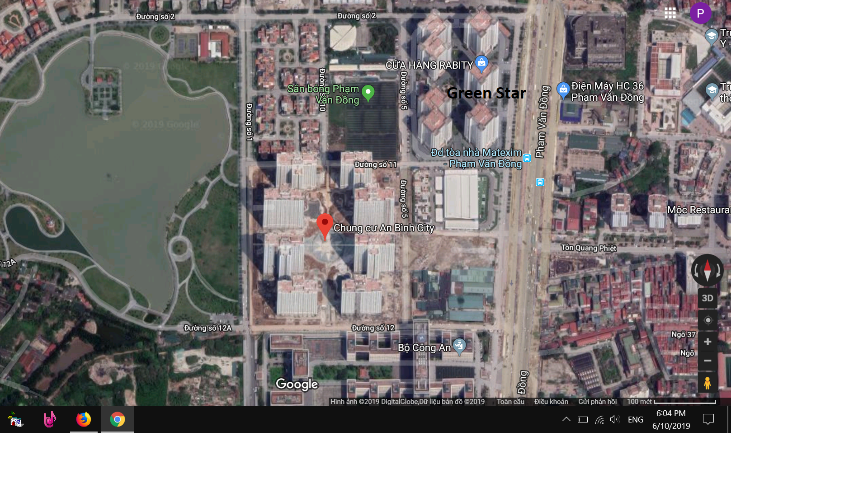Click the Gửi phản hồi feedback link

[597, 402]
